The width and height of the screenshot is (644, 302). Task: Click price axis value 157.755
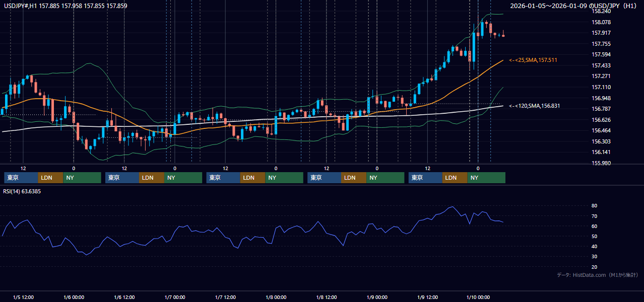[x=601, y=44]
